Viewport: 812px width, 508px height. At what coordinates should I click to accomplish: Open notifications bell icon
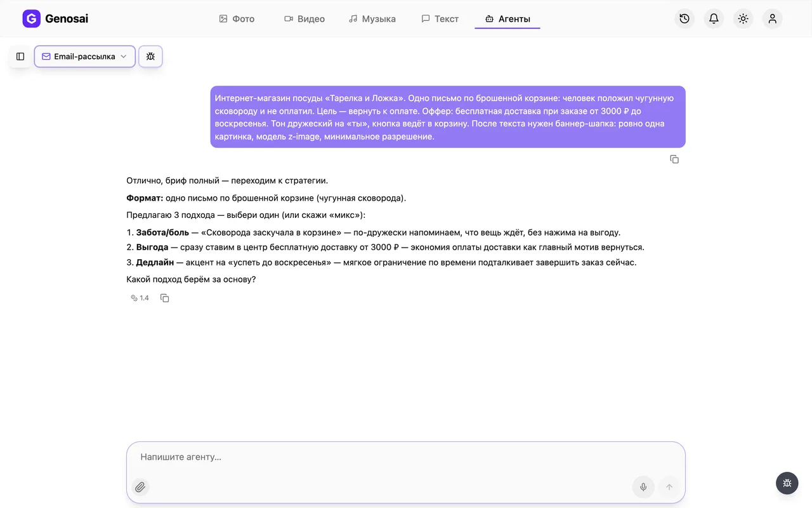(714, 19)
